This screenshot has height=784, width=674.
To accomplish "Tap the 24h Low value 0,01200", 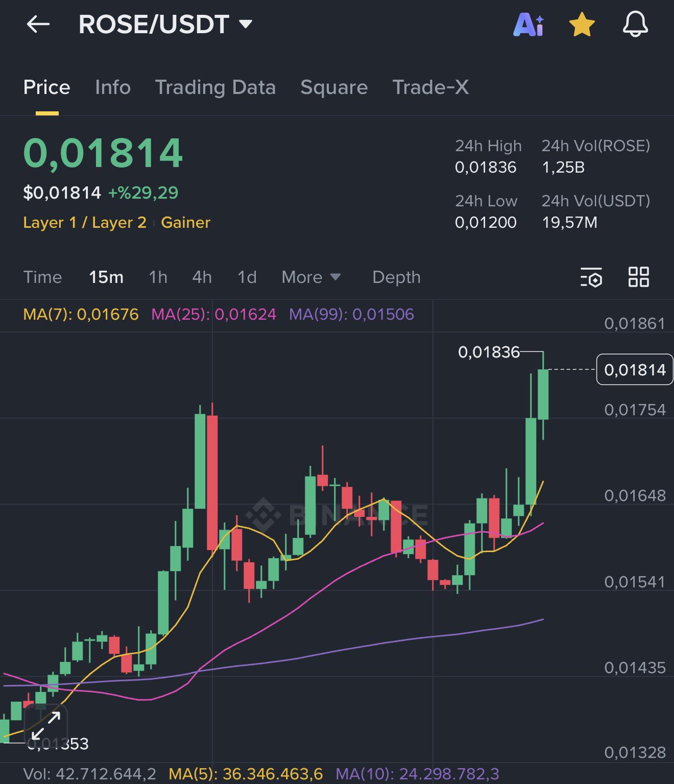I will [486, 223].
